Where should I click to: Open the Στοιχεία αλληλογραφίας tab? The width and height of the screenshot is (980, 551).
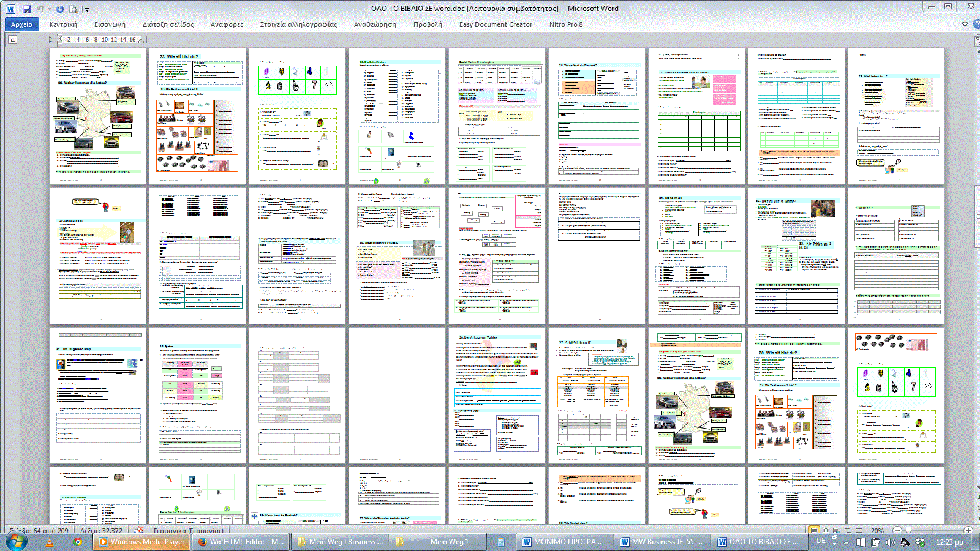298,24
